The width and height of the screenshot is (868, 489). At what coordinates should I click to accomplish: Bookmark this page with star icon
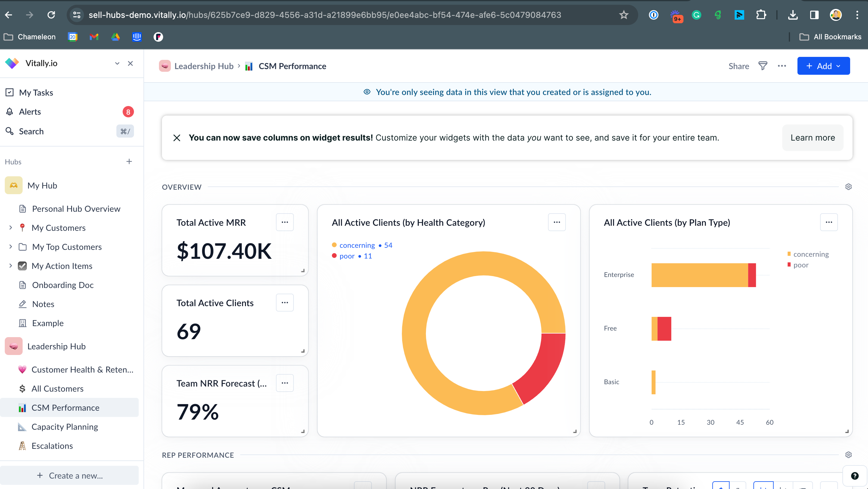623,15
